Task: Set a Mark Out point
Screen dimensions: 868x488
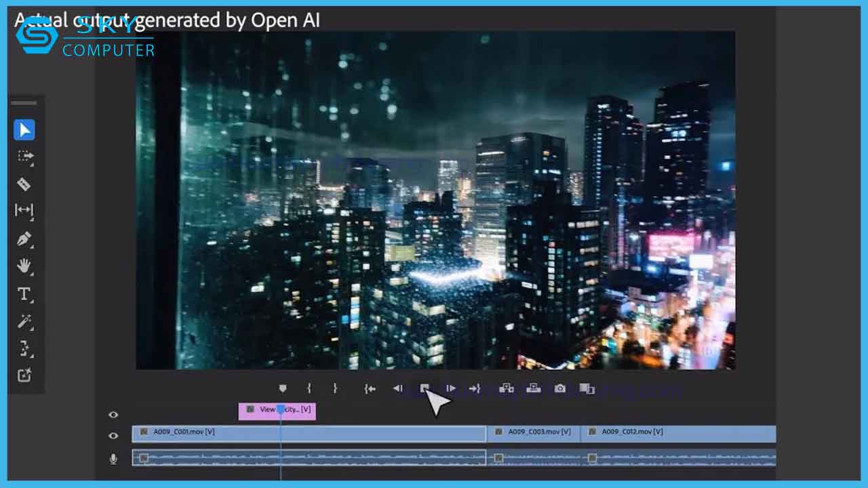Action: pos(334,388)
